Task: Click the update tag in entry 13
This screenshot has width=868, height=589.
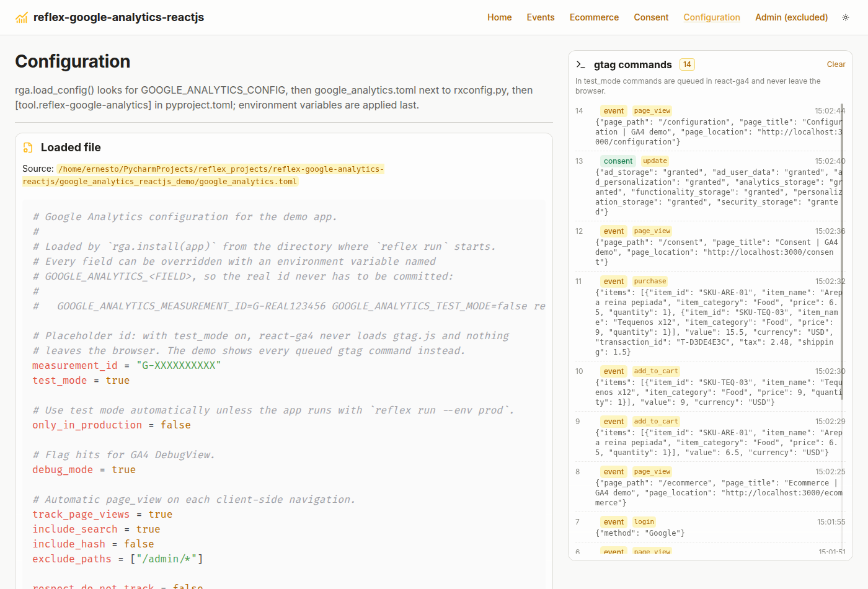Action: pos(655,161)
